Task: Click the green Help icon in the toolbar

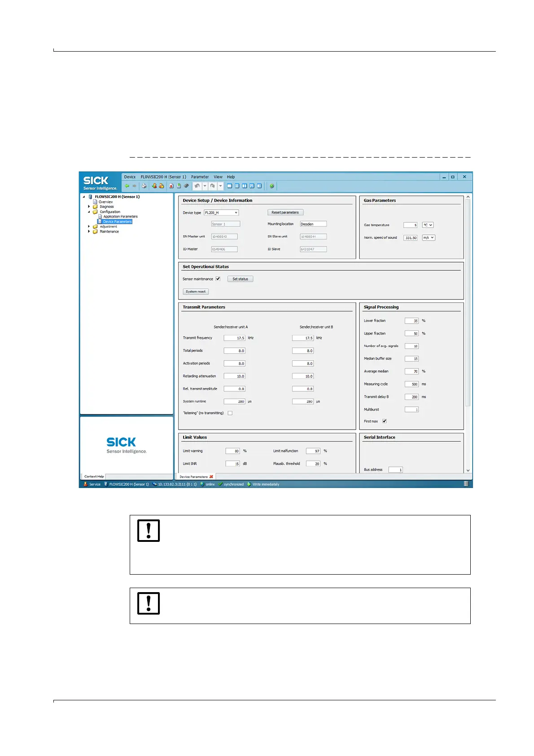Action: 271,186
